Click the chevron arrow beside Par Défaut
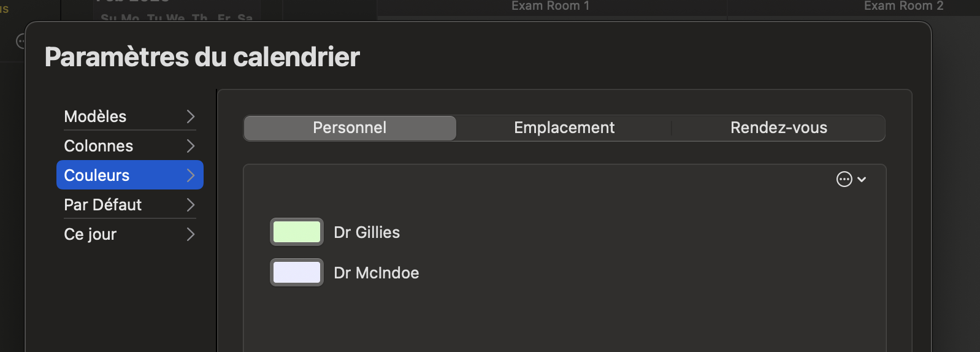 pos(191,205)
